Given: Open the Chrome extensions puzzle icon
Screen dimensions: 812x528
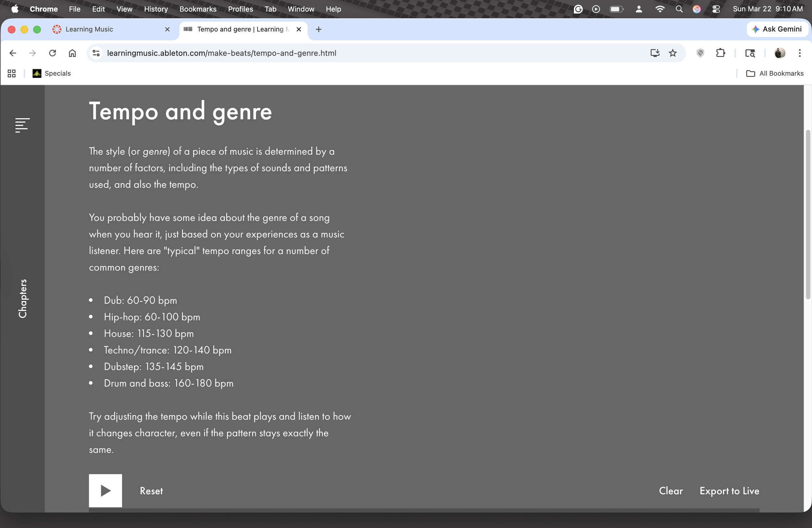Looking at the screenshot, I should (721, 53).
